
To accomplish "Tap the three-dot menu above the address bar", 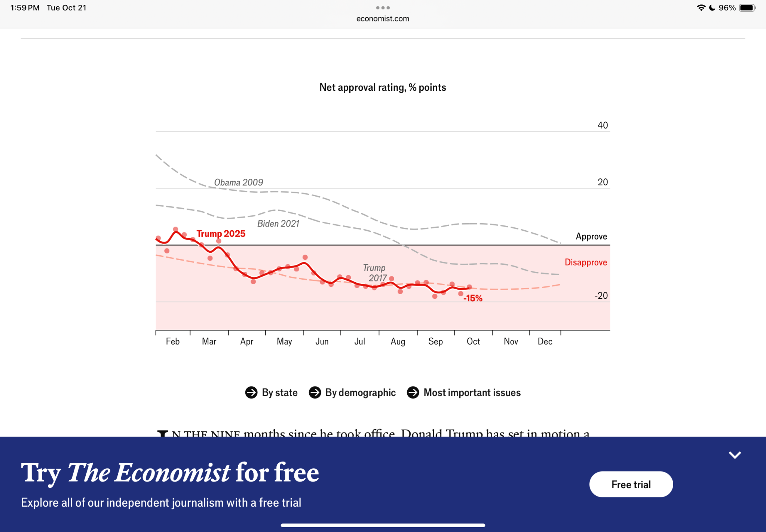I will pos(383,8).
